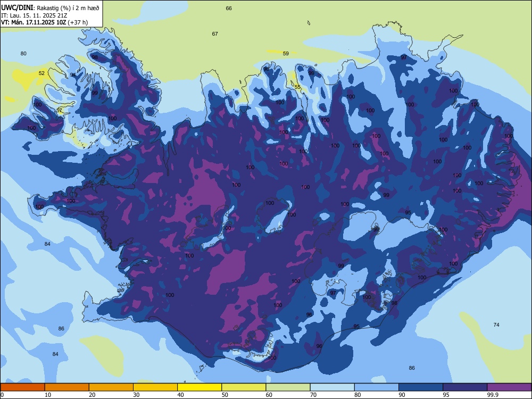Image resolution: width=532 pixels, height=399 pixels.
Task: Click the medium blue 80–90 legend swatch
Action: (x=377, y=387)
